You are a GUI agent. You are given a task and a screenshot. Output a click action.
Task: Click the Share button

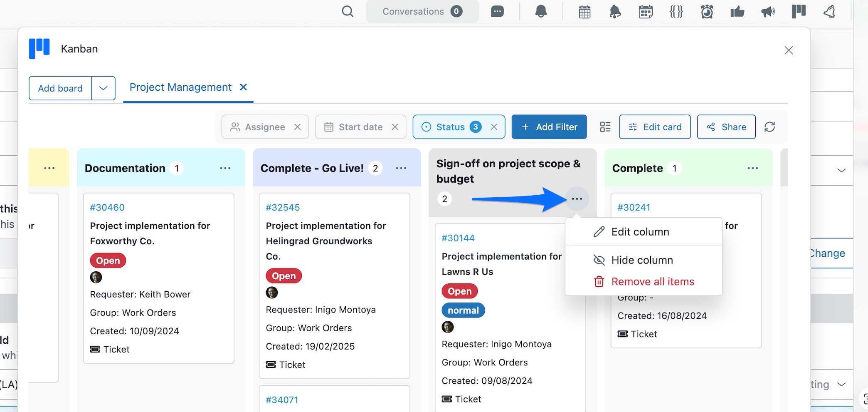726,127
